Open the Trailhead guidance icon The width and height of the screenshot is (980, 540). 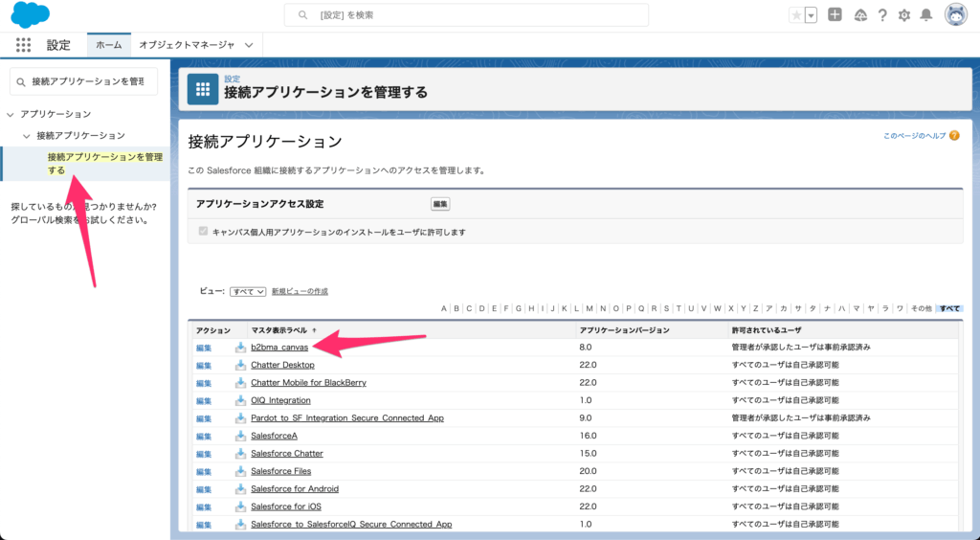pyautogui.click(x=859, y=15)
